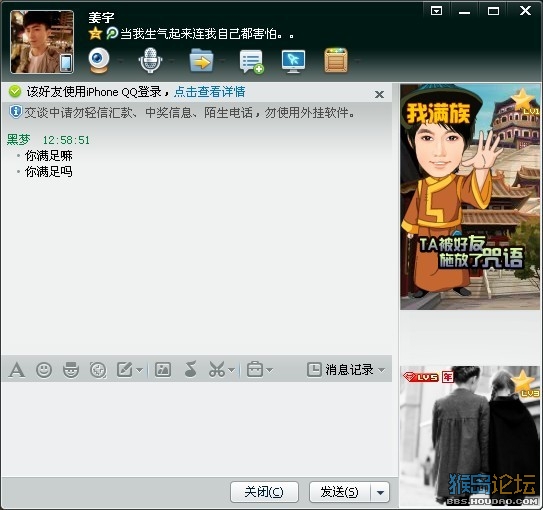
Task: Dismiss the iPhone QQ login notice
Action: pos(380,94)
